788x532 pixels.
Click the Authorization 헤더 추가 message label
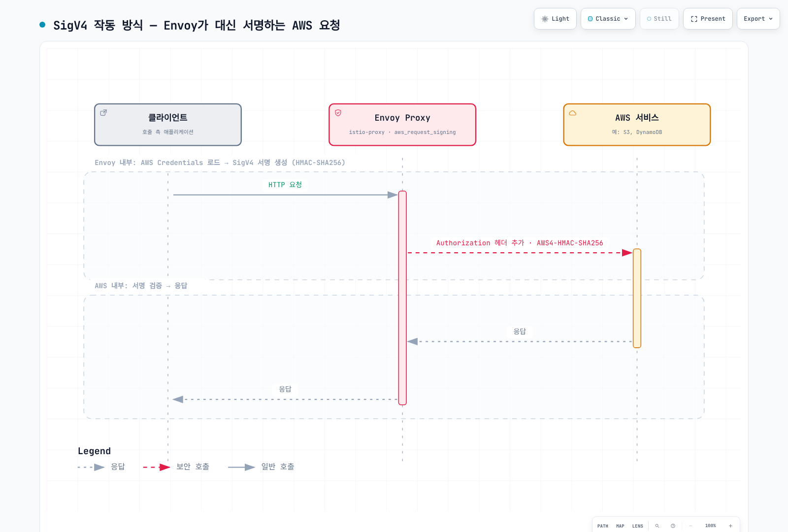[520, 243]
